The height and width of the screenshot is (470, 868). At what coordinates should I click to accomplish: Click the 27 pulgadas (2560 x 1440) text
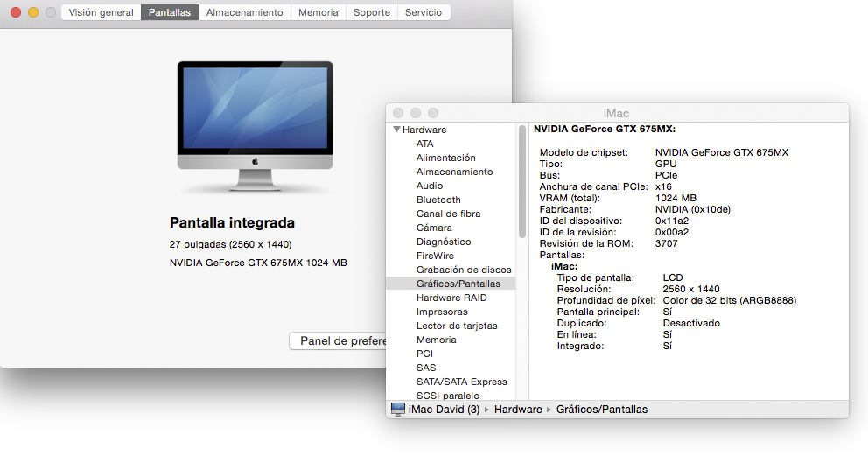[230, 244]
